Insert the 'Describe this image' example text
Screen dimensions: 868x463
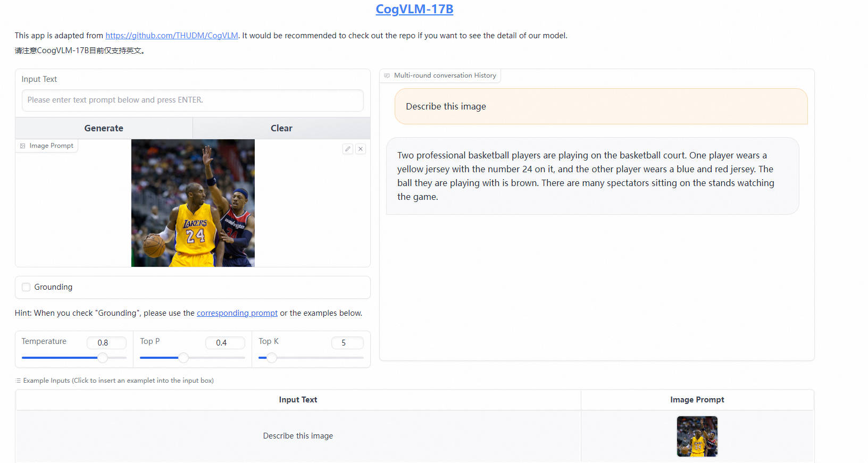tap(298, 436)
